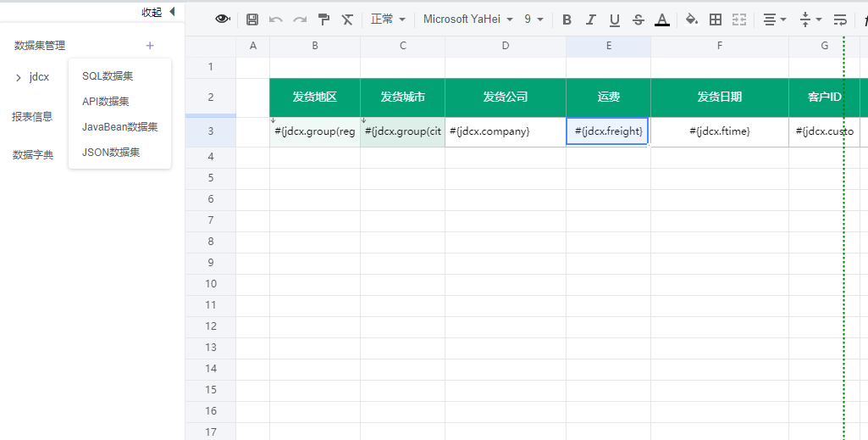
Task: Open the font color picker
Action: pyautogui.click(x=662, y=20)
